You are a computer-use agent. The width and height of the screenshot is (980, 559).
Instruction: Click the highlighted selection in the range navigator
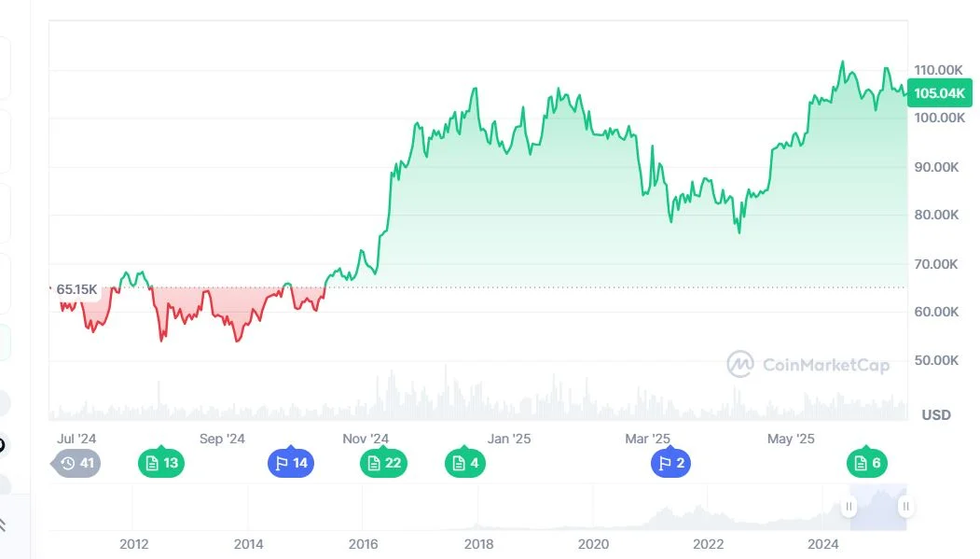877,507
